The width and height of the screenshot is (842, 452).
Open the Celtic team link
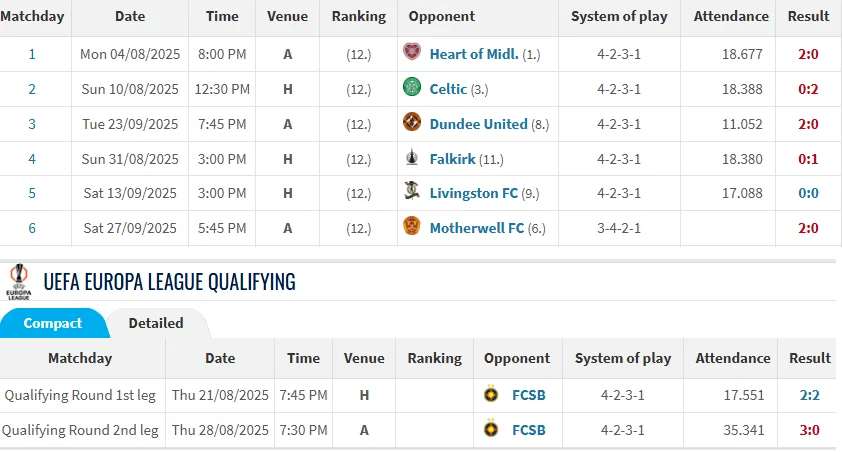448,89
